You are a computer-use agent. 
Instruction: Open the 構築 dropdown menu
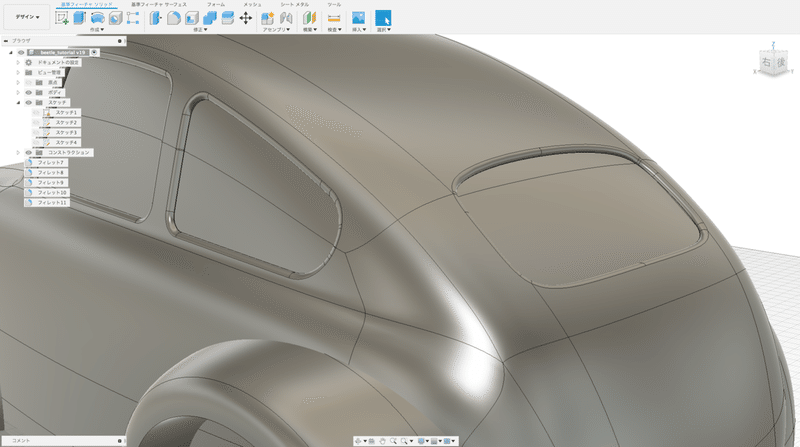tap(310, 30)
